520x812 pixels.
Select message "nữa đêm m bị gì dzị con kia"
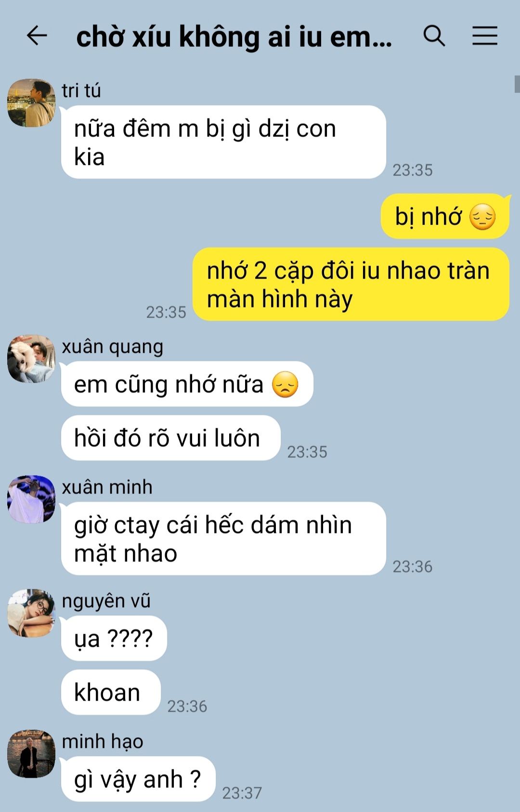click(x=223, y=142)
